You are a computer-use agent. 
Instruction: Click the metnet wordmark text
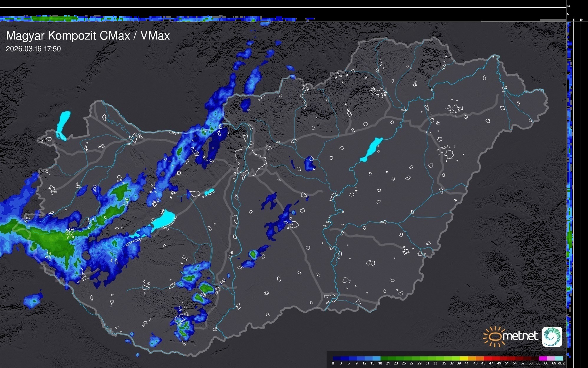(520, 336)
